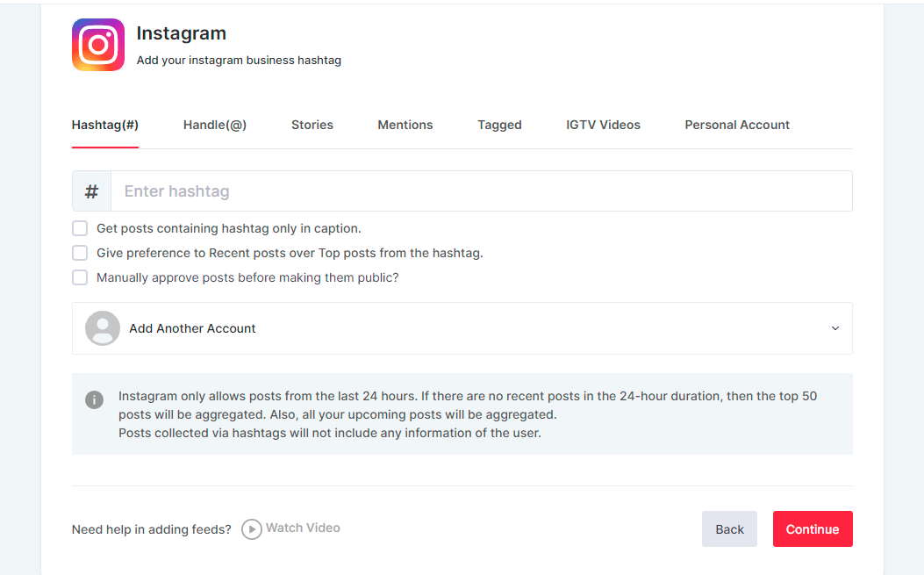Viewport: 924px width, 575px height.
Task: Expand the Add Another Account chevron
Action: [834, 328]
